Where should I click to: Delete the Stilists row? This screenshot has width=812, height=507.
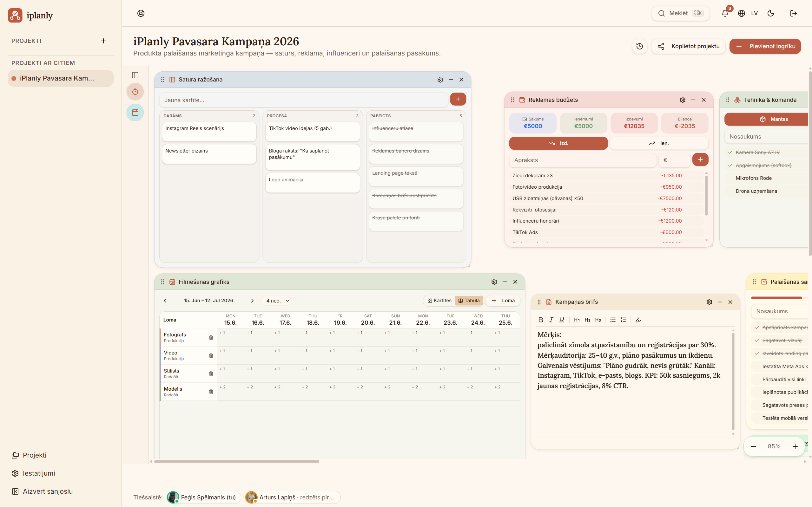pyautogui.click(x=211, y=374)
